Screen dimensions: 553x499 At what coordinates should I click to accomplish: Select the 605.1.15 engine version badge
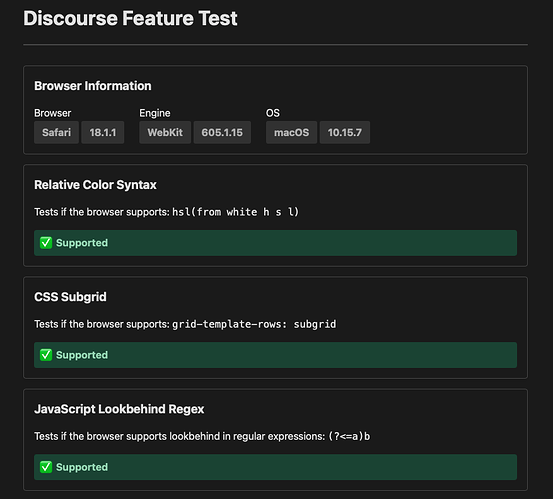222,132
